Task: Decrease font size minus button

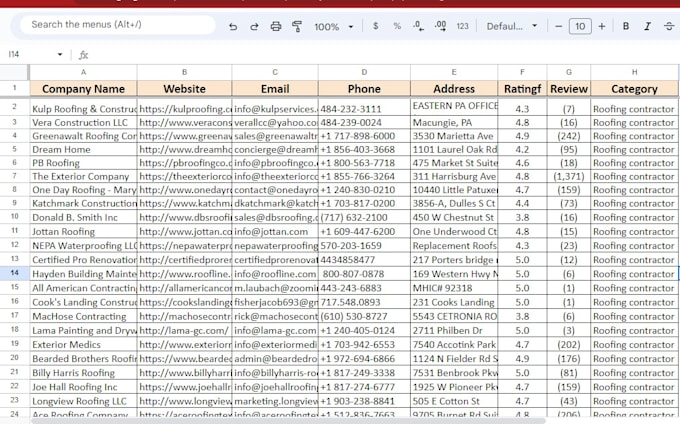Action: click(559, 26)
